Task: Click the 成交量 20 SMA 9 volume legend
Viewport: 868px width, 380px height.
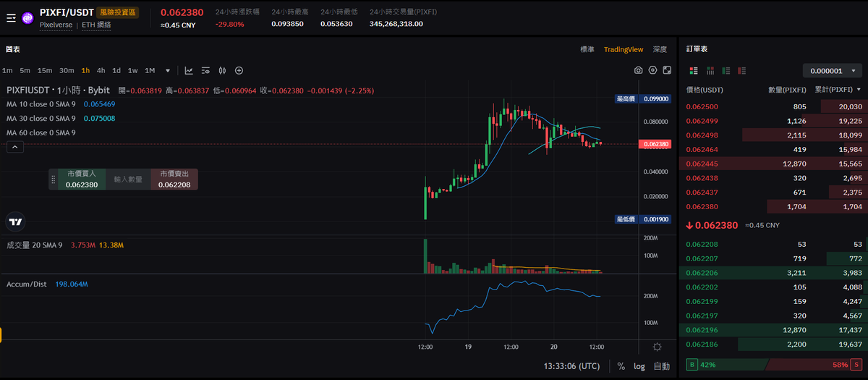Action: pos(35,246)
